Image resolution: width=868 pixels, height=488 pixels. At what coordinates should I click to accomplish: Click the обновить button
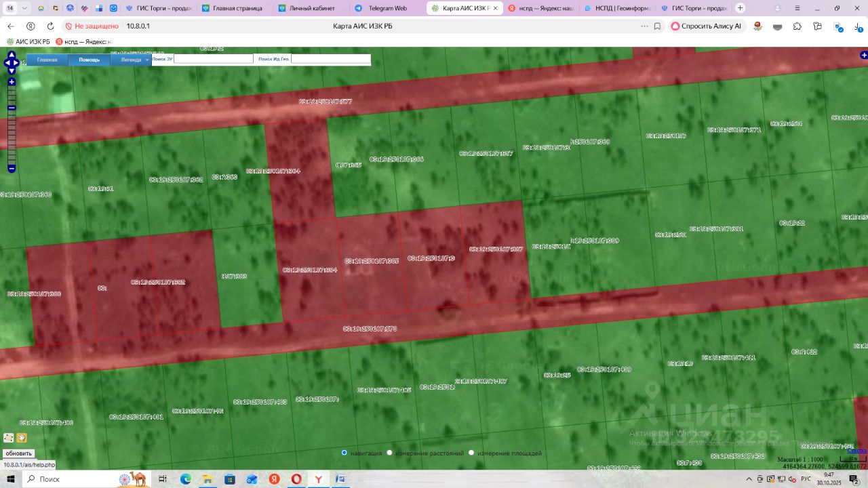point(18,453)
